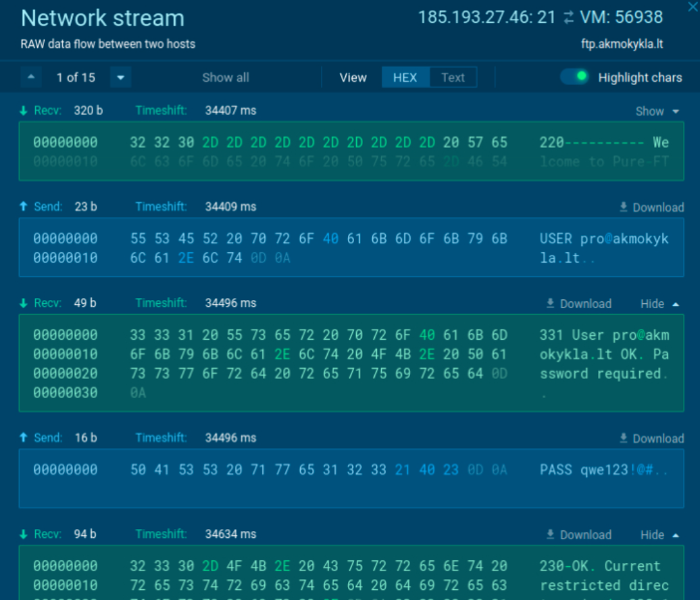700x600 pixels.
Task: Click the ftp.akmokykla.lt hostname
Action: click(622, 44)
